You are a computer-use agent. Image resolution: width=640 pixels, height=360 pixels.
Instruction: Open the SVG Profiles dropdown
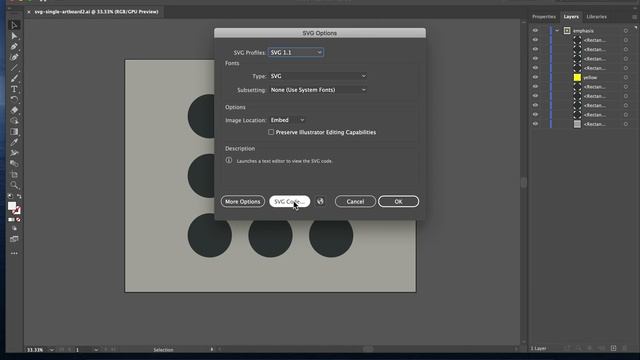tap(296, 52)
